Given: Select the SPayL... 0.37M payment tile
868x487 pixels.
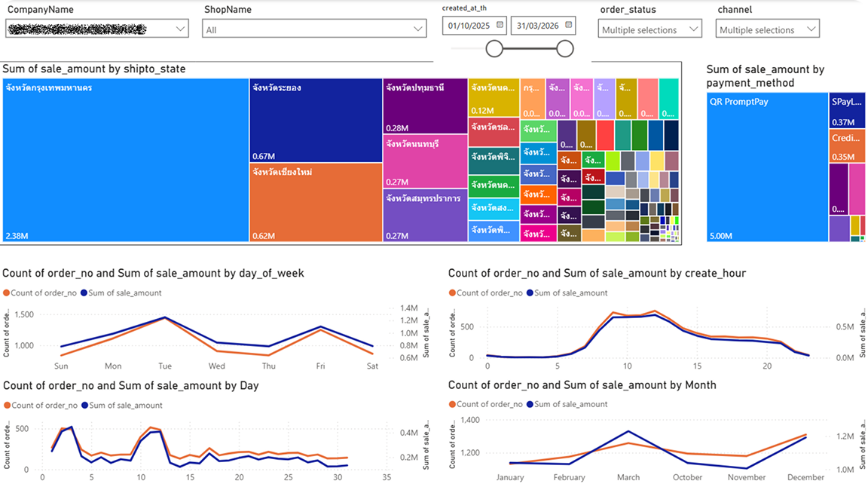Looking at the screenshot, I should (x=847, y=110).
